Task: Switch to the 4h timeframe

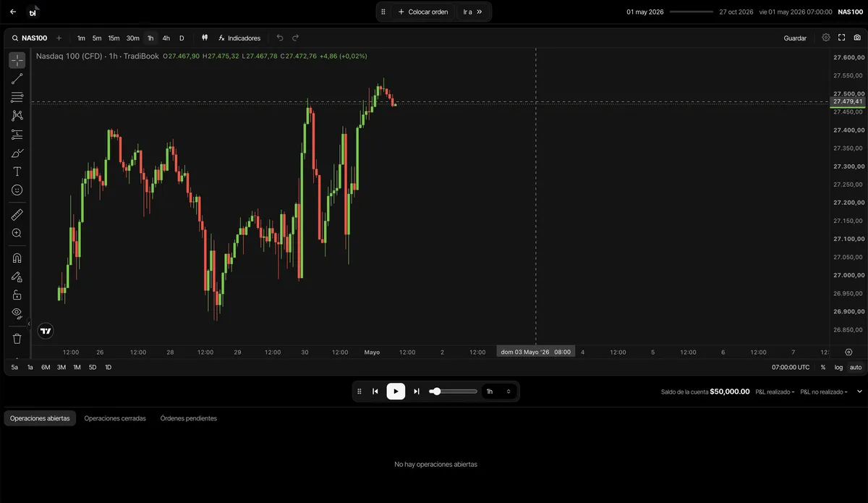Action: coord(166,38)
